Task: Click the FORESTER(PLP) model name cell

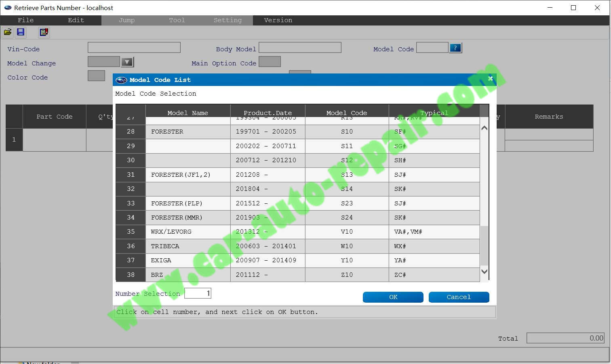Action: 188,203
